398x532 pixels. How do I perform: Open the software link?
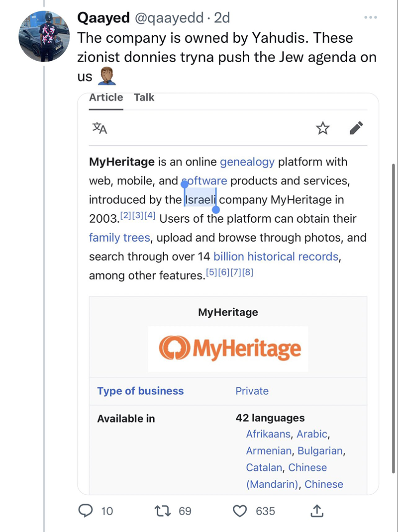[205, 181]
